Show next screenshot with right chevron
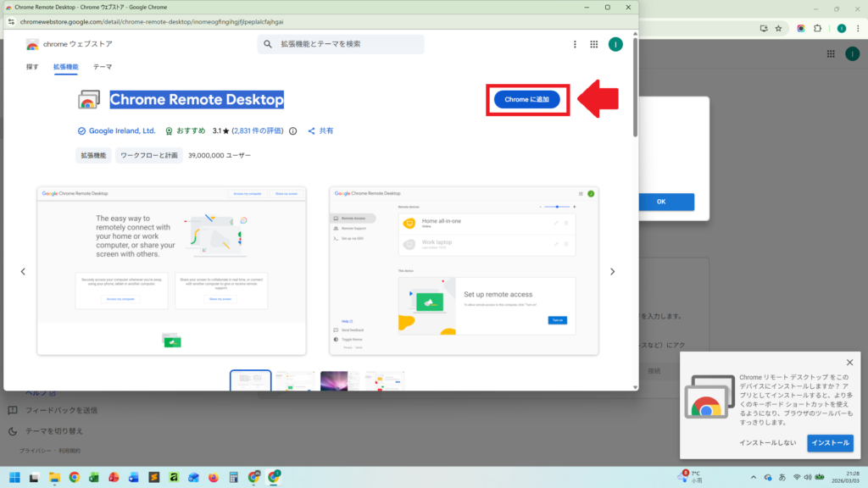 pos(612,272)
